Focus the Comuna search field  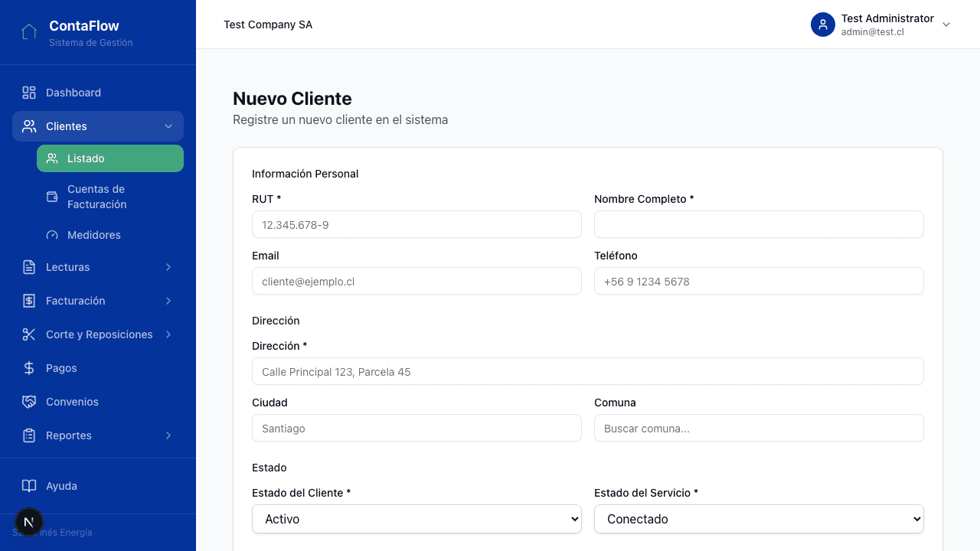coord(759,429)
